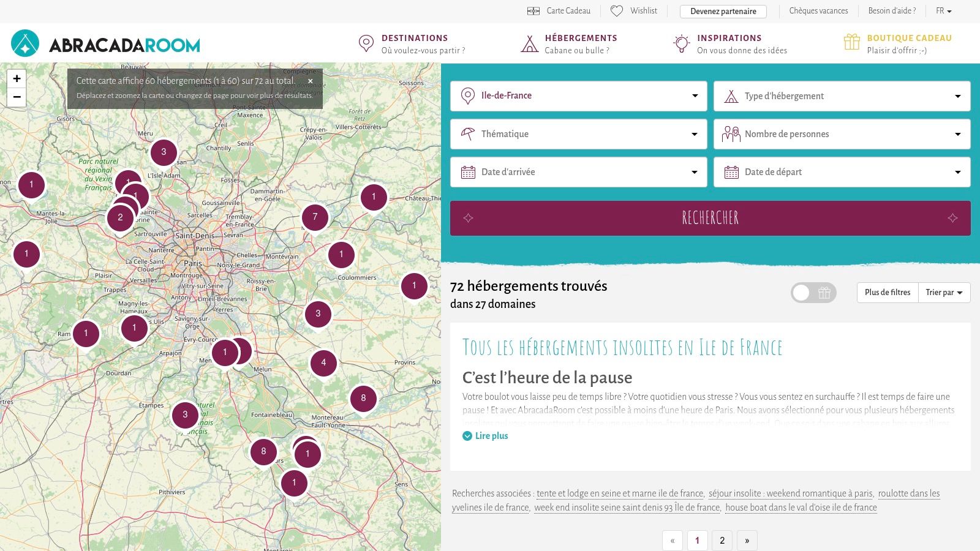980x551 pixels.
Task: Click the map cluster with 3 near Chantilly
Action: point(164,152)
